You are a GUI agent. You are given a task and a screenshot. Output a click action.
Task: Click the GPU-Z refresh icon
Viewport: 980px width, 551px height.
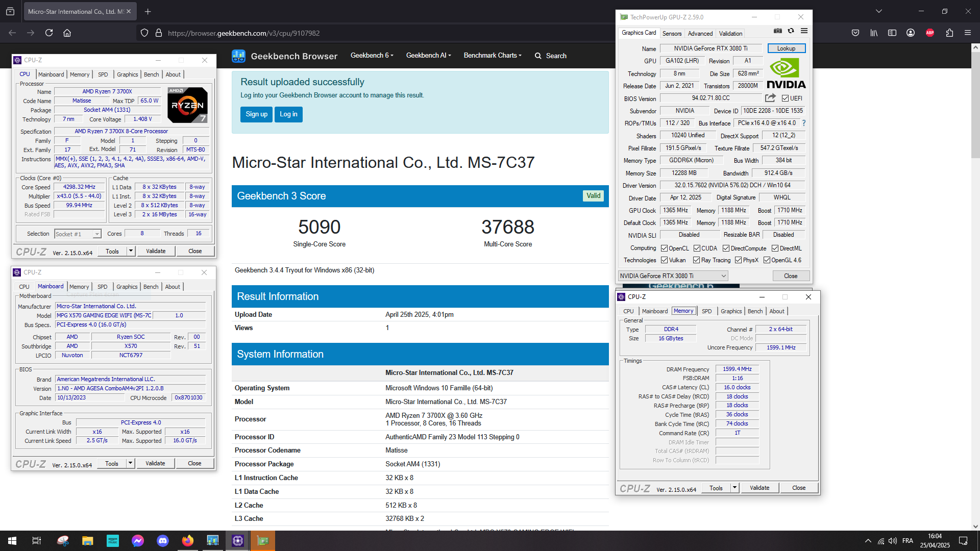pyautogui.click(x=791, y=31)
